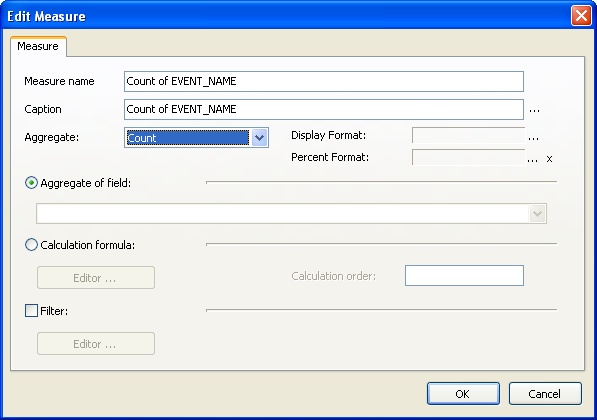This screenshot has width=597, height=420.
Task: Click the Display Format: label
Action: click(x=328, y=136)
